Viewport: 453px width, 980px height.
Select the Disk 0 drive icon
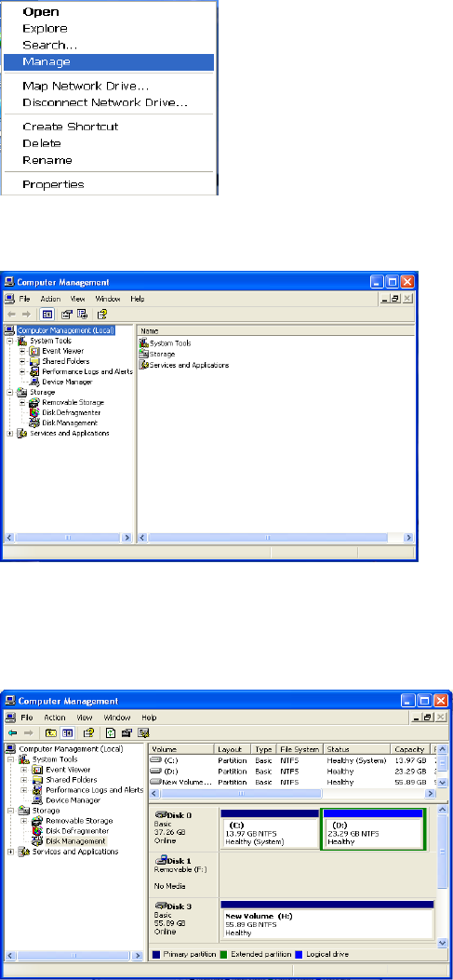[x=160, y=814]
